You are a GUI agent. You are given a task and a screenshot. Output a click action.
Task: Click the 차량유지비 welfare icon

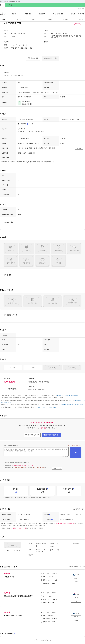coord(42,248)
